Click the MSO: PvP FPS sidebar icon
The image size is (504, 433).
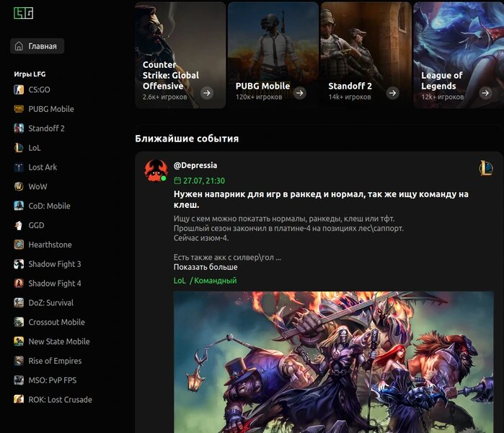19,380
